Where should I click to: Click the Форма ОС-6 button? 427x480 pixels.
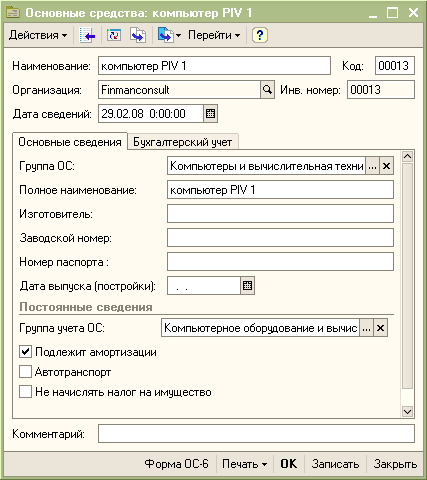pyautogui.click(x=177, y=464)
